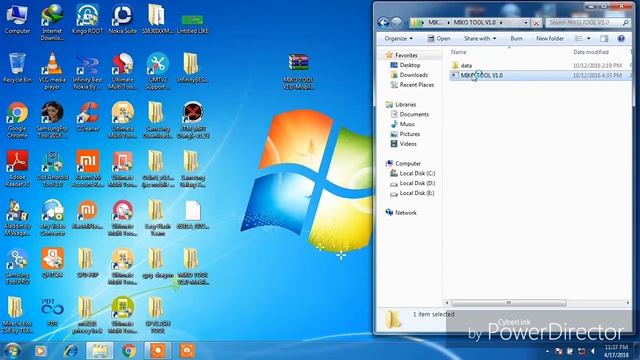Select the CCleaner desktop shortcut
The width and height of the screenshot is (640, 360).
click(87, 117)
